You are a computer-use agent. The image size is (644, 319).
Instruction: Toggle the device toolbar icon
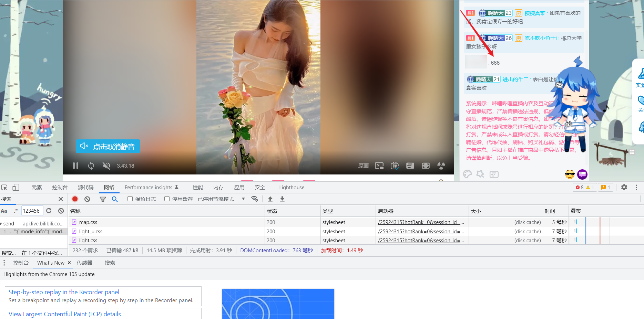tap(16, 188)
